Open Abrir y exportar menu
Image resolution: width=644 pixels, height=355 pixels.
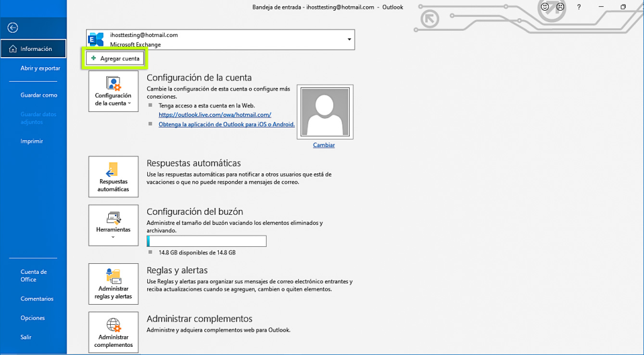(x=40, y=68)
